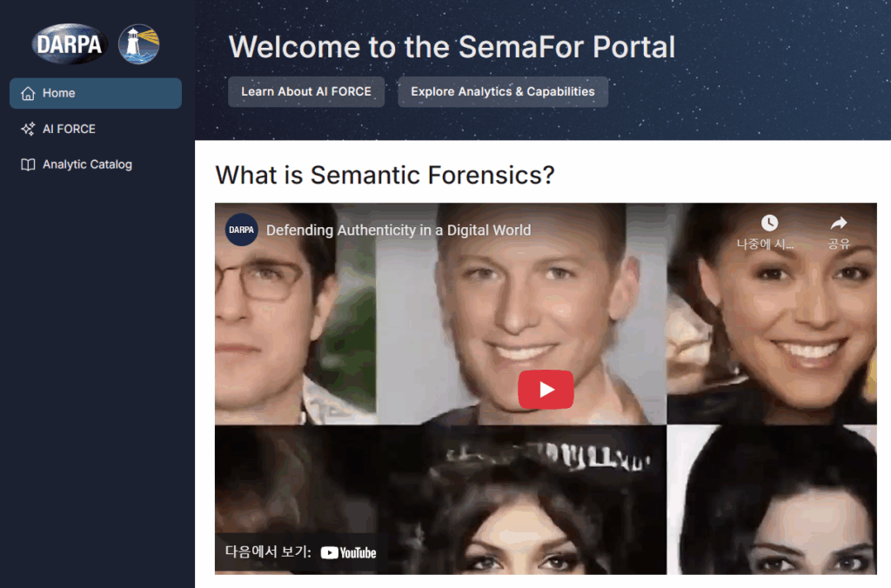
Task: Click the man with glasses video thumbnail
Action: click(295, 314)
